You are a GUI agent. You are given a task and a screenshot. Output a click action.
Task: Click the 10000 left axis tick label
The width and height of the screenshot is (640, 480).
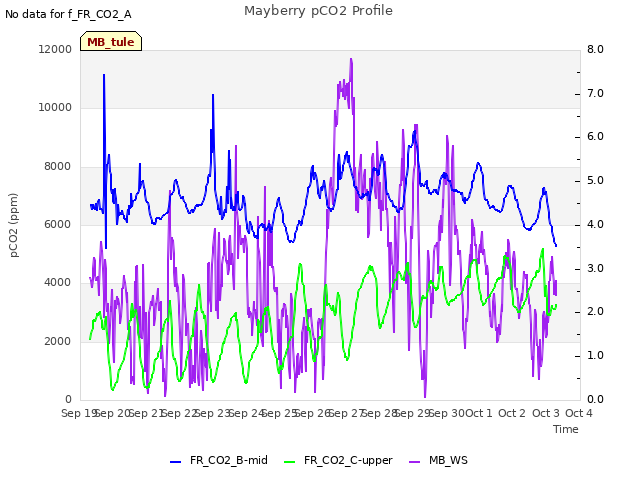click(55, 108)
